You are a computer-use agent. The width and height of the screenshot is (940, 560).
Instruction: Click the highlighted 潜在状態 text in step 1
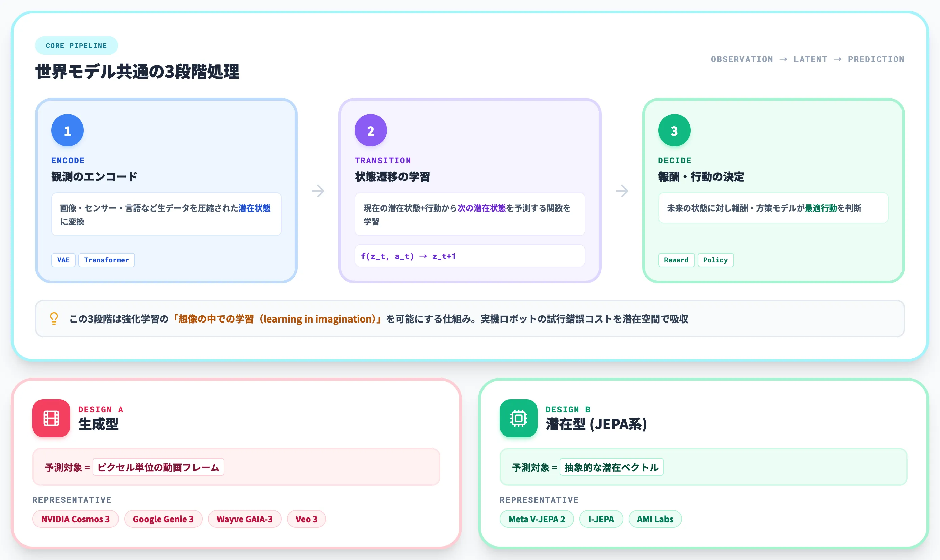(x=255, y=208)
